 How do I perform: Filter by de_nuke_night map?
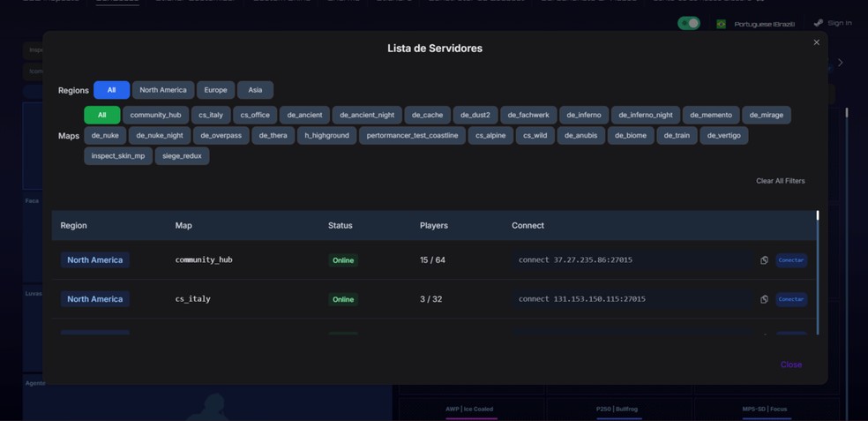point(160,135)
